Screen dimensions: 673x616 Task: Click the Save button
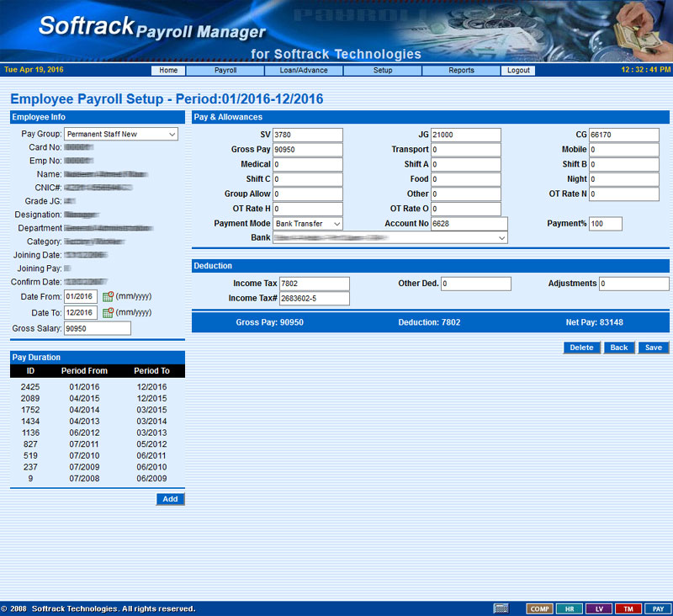(653, 348)
